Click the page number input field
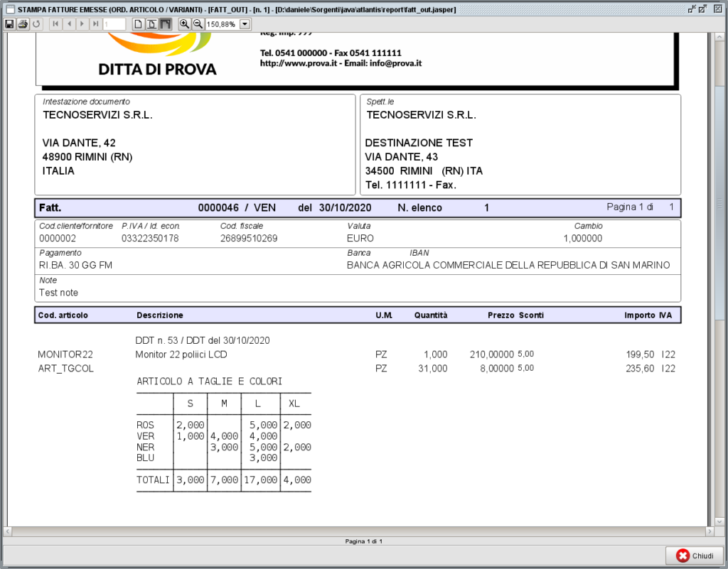 [116, 23]
